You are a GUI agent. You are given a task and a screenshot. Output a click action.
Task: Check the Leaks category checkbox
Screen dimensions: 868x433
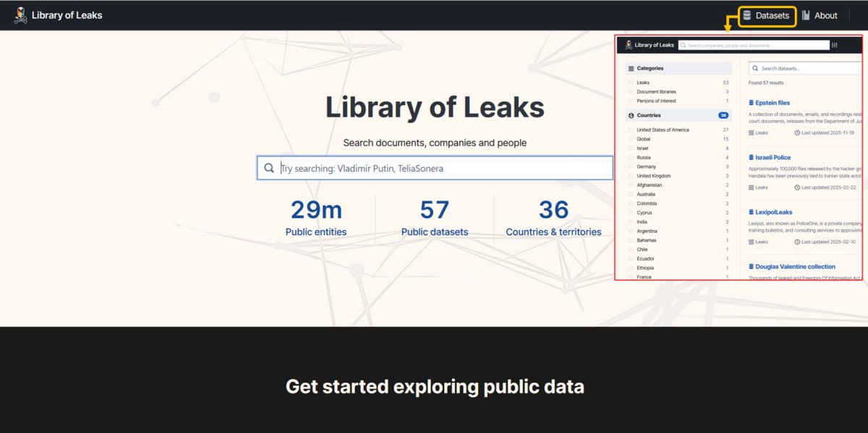coord(631,82)
